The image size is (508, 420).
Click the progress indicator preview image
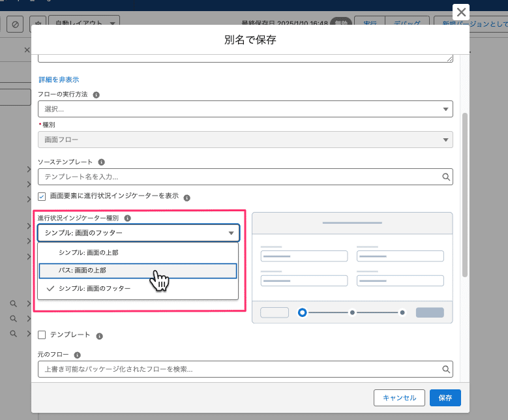[352, 267]
